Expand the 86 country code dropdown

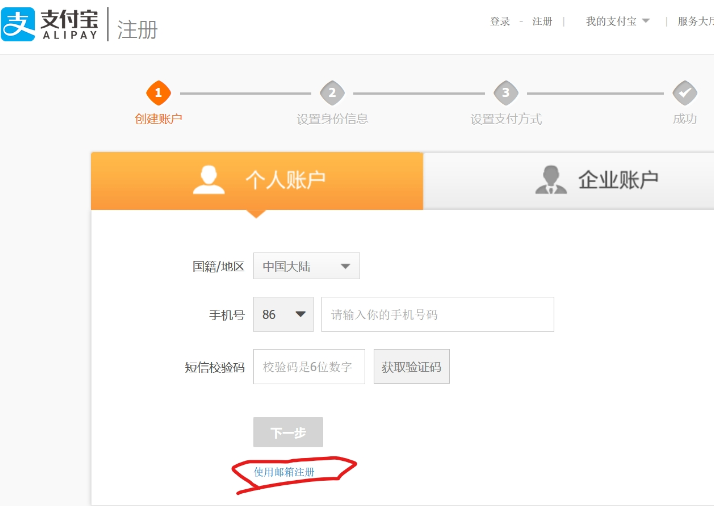pos(284,314)
